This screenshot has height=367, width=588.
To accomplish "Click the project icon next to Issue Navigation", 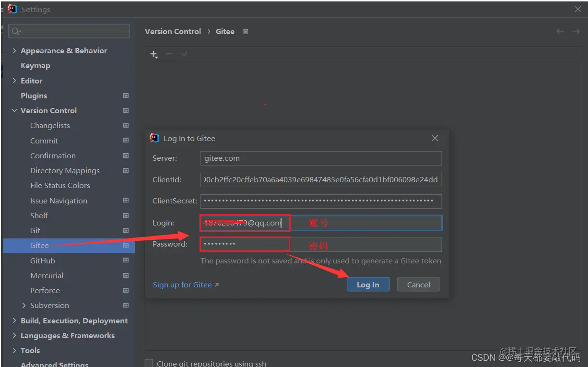I will (126, 201).
